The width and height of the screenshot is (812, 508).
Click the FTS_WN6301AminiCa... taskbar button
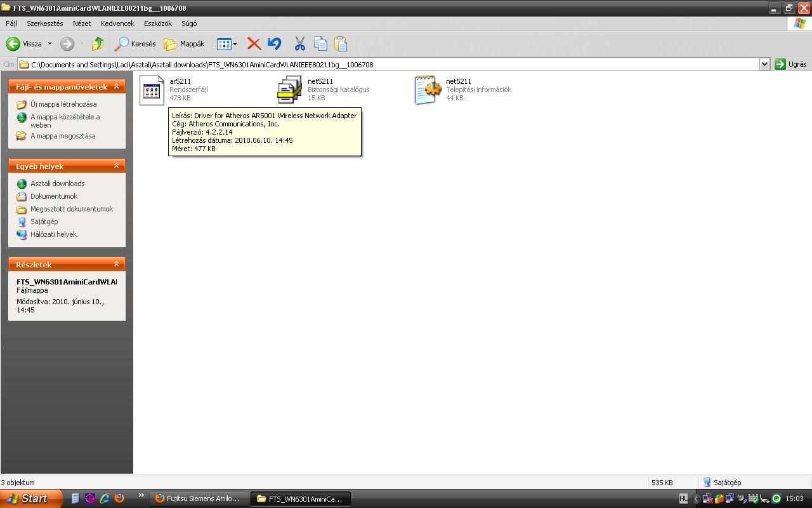coord(301,498)
